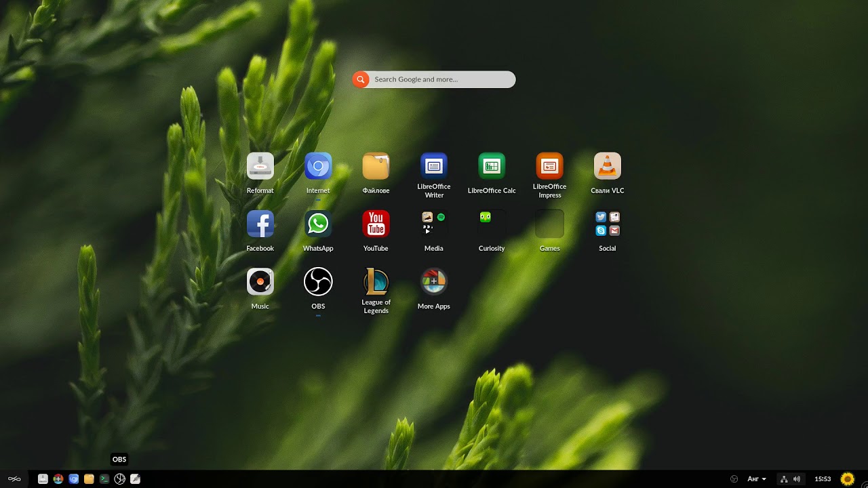Viewport: 868px width, 488px height.
Task: Open the 15:53 clock in the taskbar
Action: [x=823, y=479]
